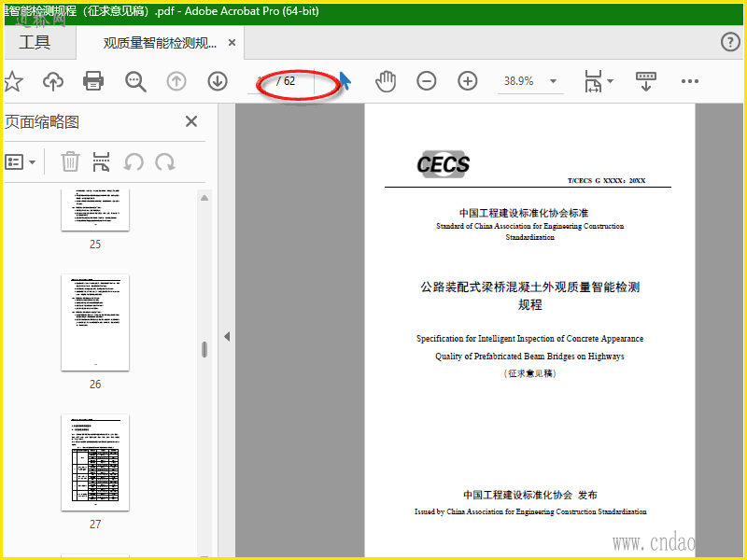
Task: Open the thumbnail options list icon
Action: pyautogui.click(x=14, y=161)
